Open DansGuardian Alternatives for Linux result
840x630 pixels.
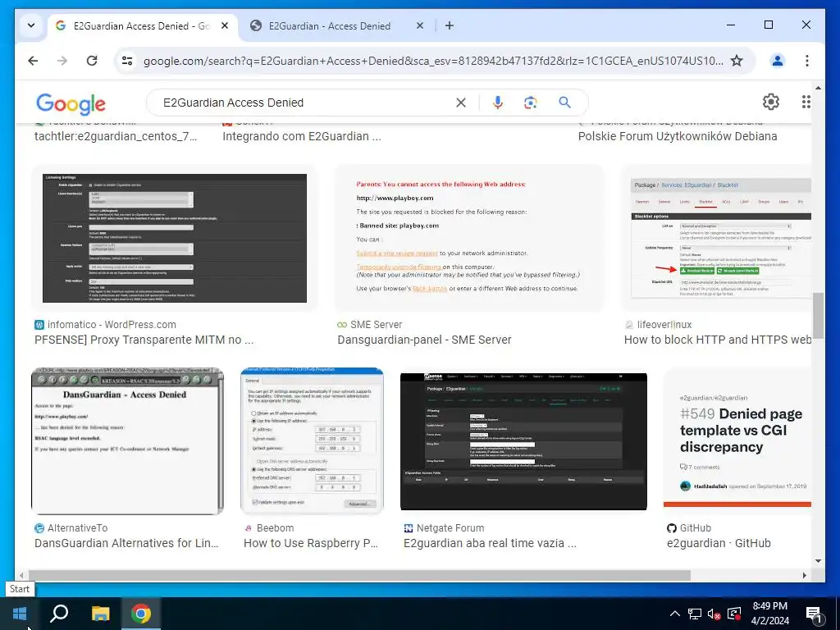126,543
